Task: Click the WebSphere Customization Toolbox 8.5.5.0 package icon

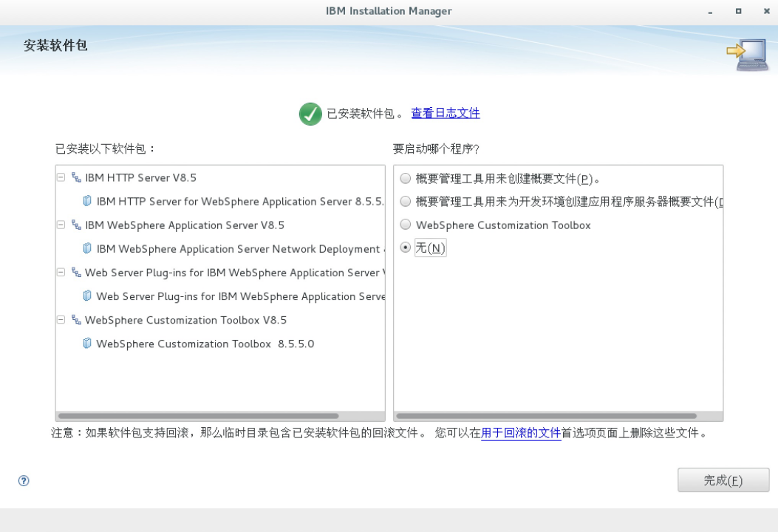Action: tap(88, 344)
